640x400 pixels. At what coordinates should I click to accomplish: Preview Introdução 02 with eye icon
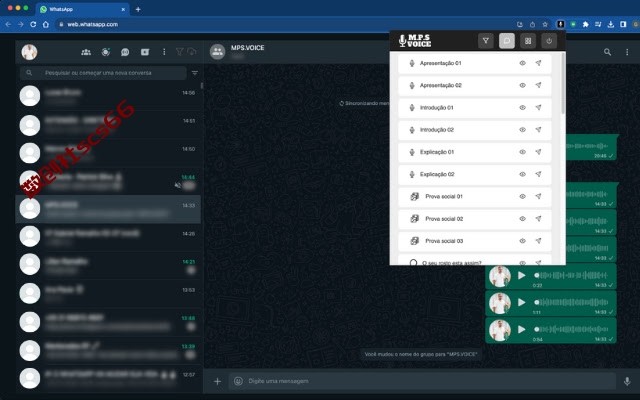[522, 130]
